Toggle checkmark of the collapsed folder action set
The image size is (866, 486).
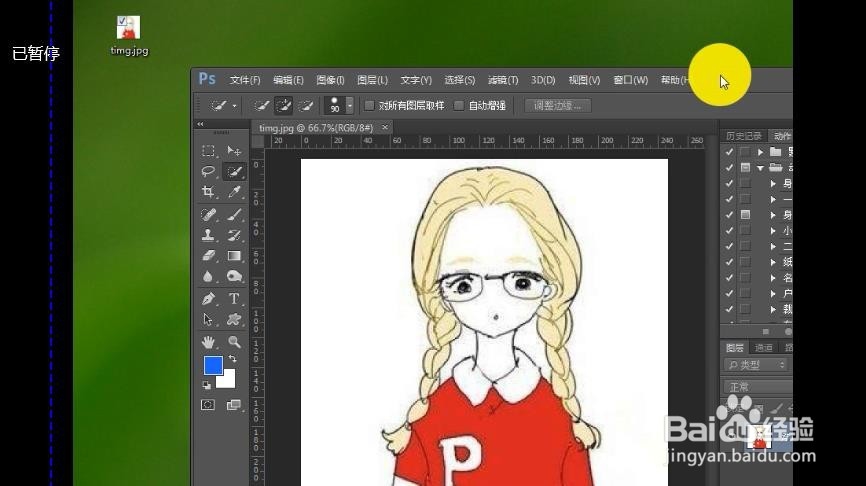coord(730,151)
